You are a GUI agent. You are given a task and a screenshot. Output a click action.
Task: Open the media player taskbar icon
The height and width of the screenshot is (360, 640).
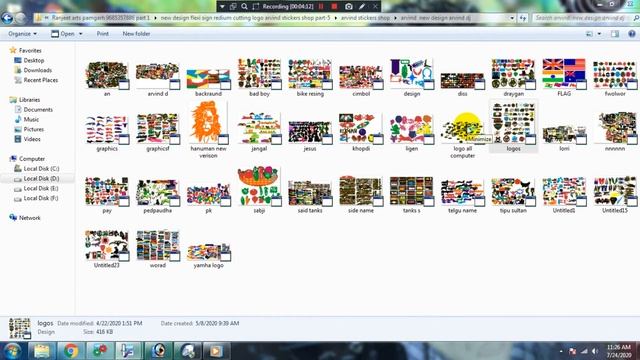[216, 351]
